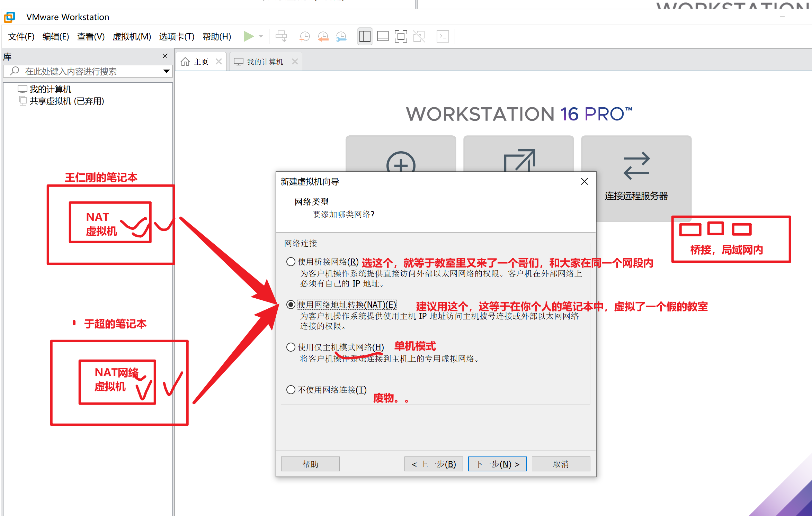Click the 帮助 button in the wizard

[310, 464]
